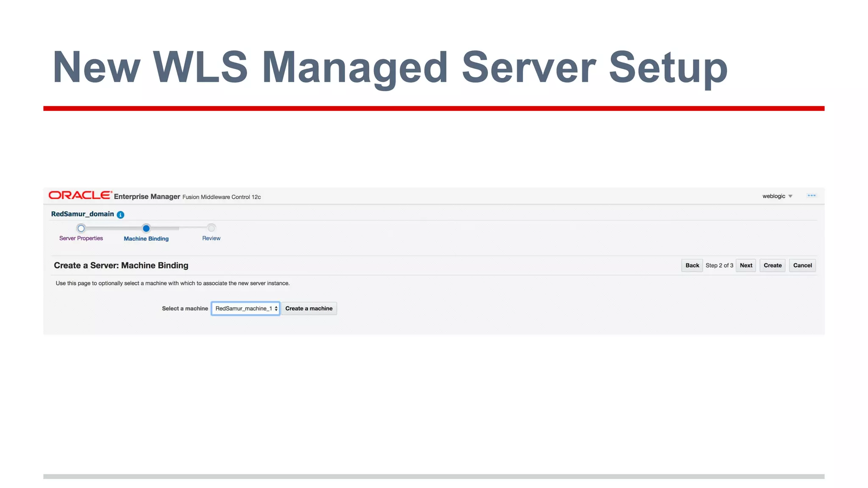Image resolution: width=868 pixels, height=488 pixels.
Task: Open the RedSamur_domain link
Action: click(83, 214)
